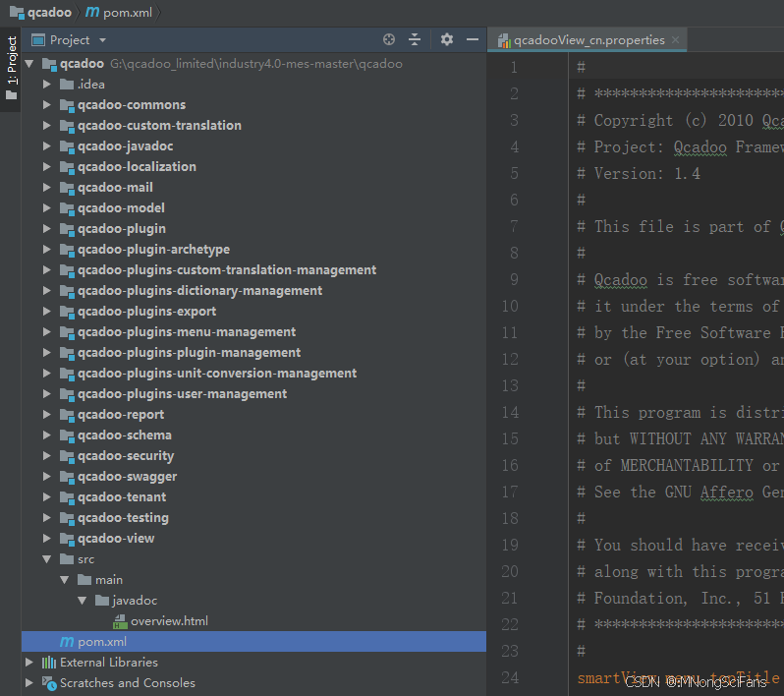Collapse the qcadoo root project node
784x696 pixels.
pos(29,64)
